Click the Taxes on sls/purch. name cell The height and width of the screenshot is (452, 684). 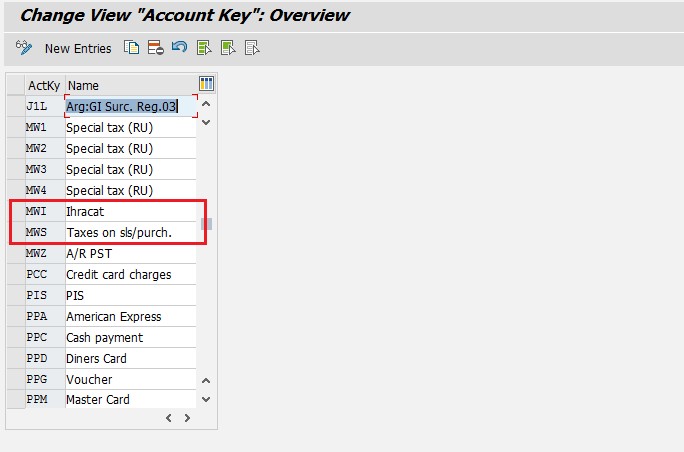click(x=130, y=233)
